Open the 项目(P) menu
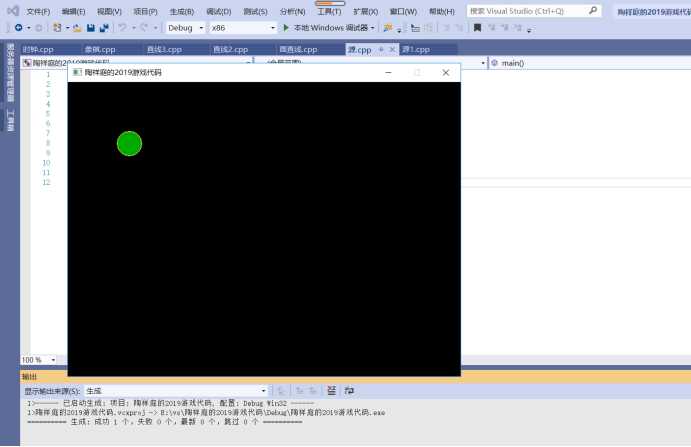The height and width of the screenshot is (447, 691). (145, 11)
